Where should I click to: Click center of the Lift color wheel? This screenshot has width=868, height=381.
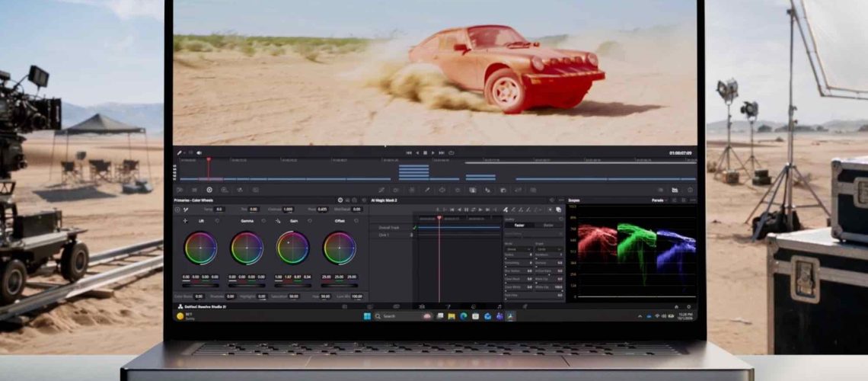tap(200, 248)
